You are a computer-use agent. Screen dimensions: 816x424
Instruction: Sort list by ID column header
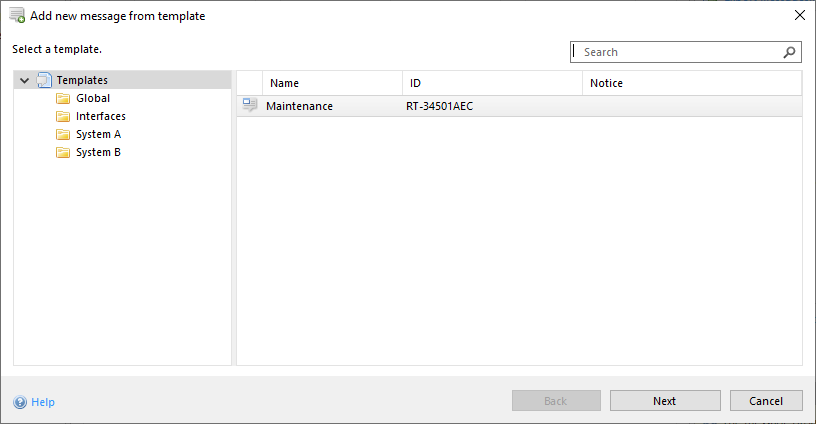click(x=415, y=83)
